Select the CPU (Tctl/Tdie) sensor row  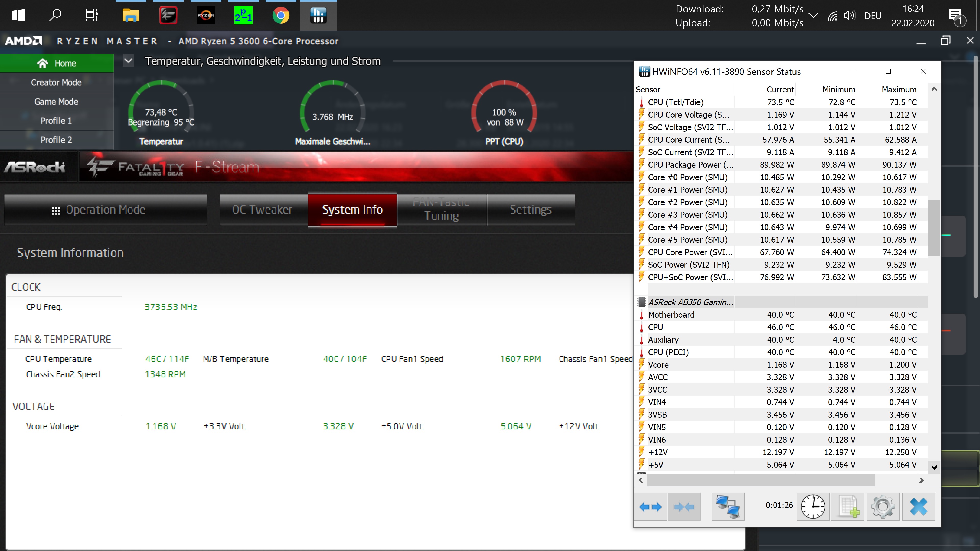coord(781,102)
